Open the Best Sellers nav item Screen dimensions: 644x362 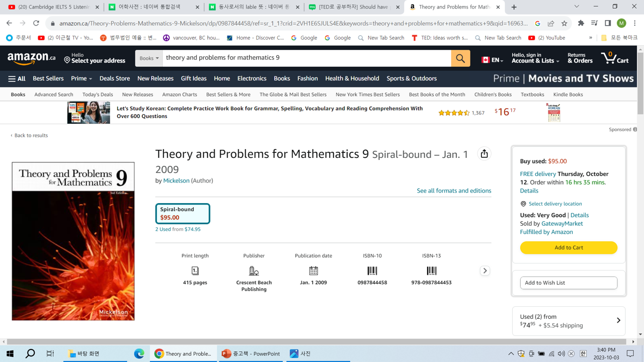[48, 78]
